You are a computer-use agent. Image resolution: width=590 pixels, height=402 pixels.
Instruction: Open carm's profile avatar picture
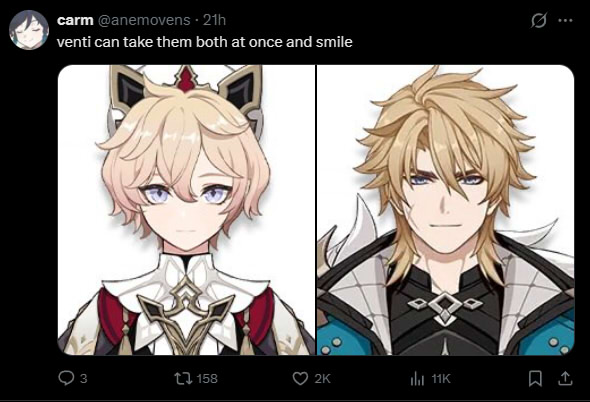tap(29, 30)
